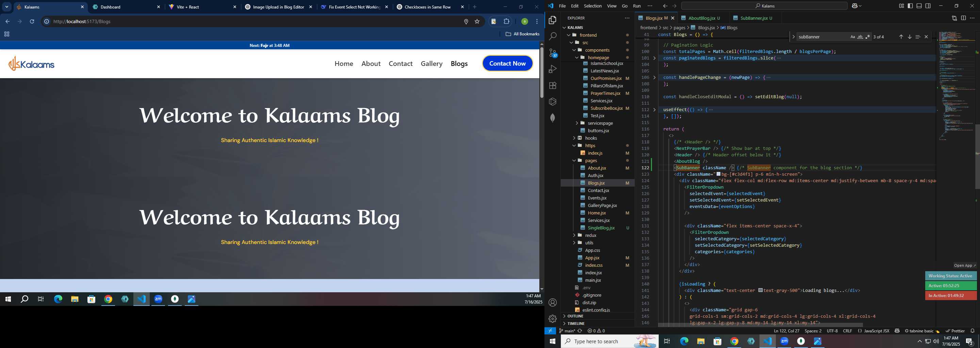Viewport: 980px width, 348px height.
Task: Switch to the Vite + React browser tab
Action: tap(202, 7)
